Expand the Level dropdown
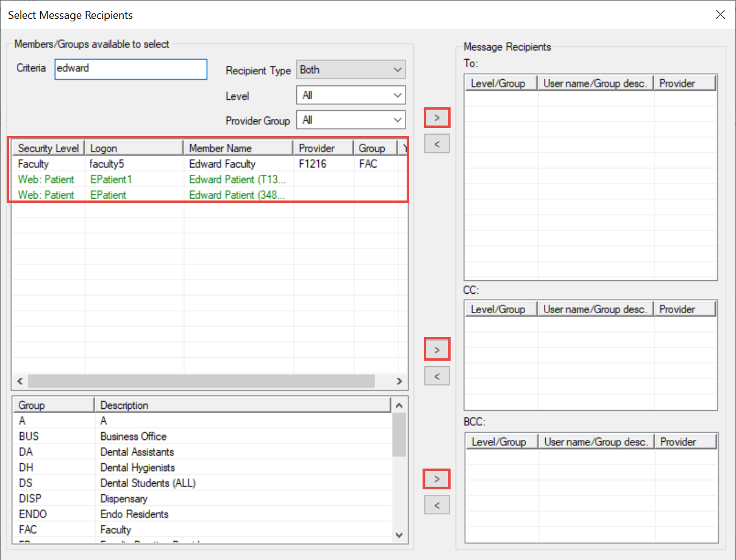Screen dimensions: 736x560 point(351,96)
